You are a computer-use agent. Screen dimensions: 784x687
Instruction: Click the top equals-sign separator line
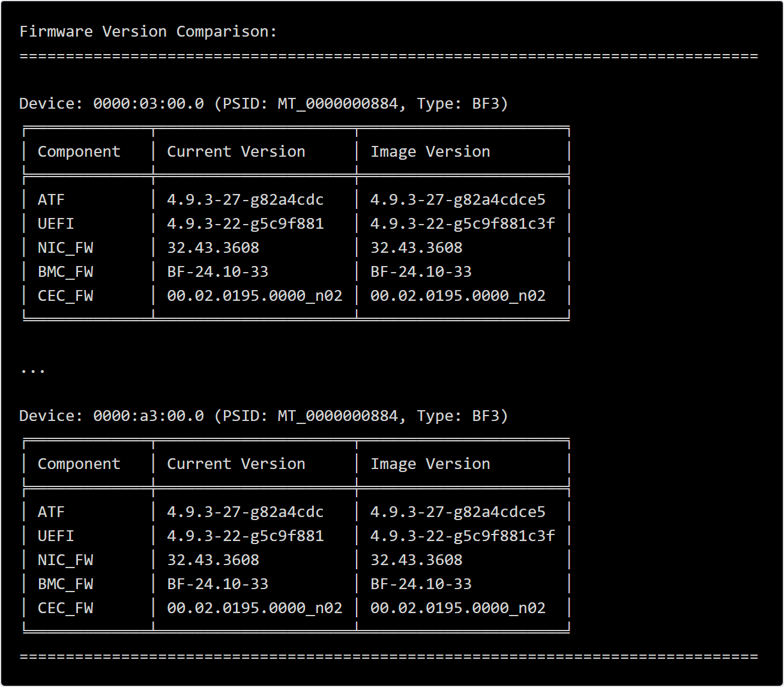coord(388,56)
